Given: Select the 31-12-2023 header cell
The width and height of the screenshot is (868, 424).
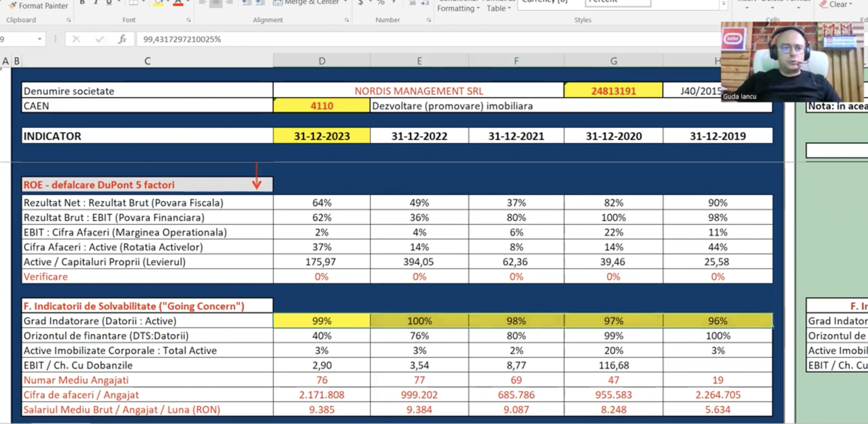Looking at the screenshot, I should pyautogui.click(x=322, y=136).
